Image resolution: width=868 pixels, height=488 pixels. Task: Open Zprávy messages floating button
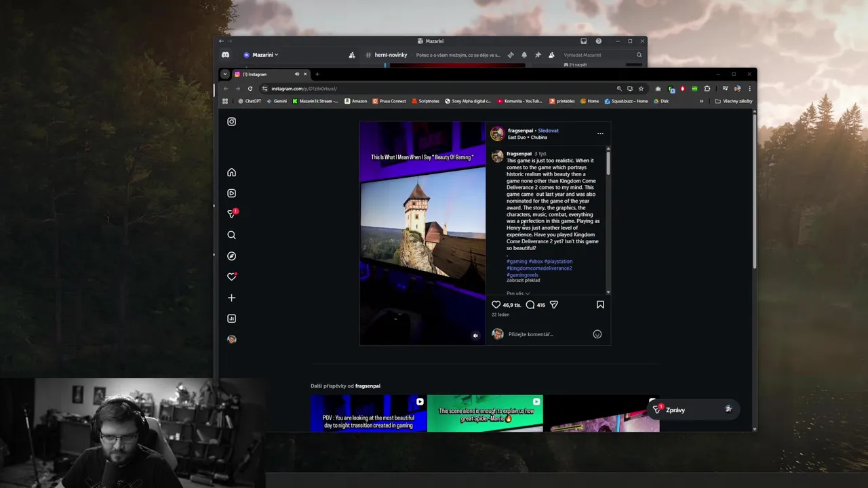pyautogui.click(x=692, y=410)
